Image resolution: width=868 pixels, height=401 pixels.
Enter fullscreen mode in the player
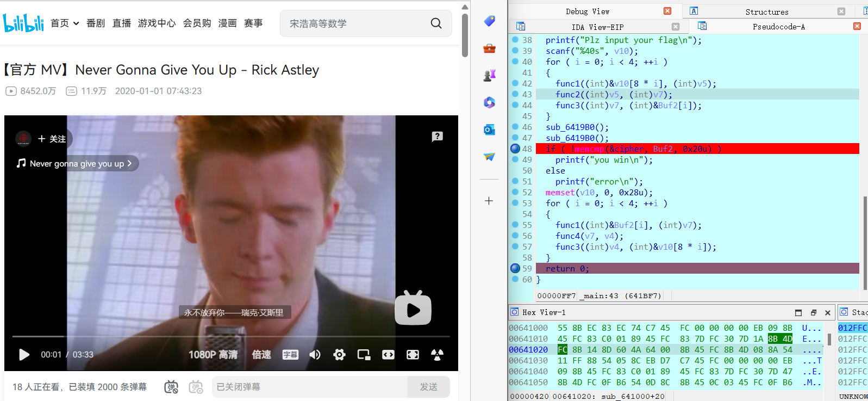[x=413, y=355]
